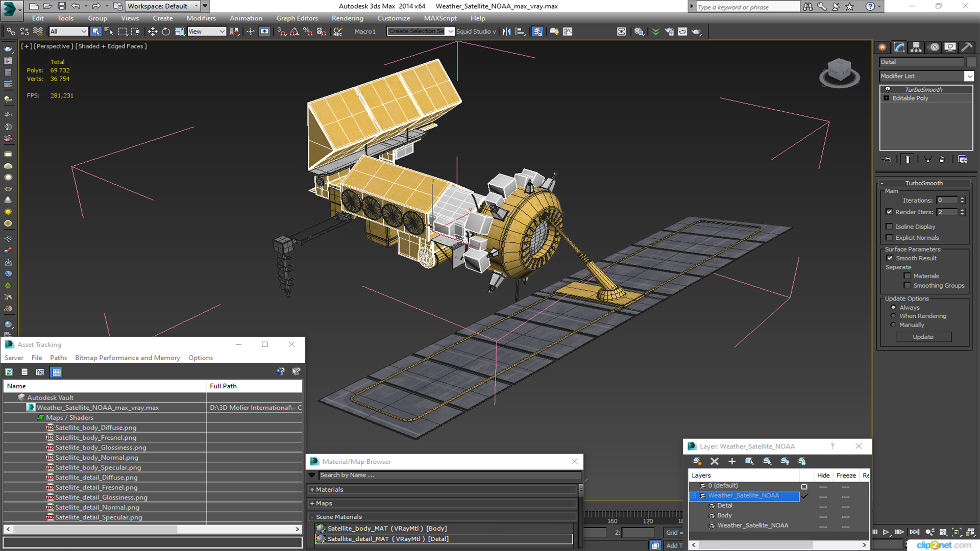Toggle Angle Snap in toolbar
This screenshot has width=980, height=551.
pyautogui.click(x=295, y=32)
